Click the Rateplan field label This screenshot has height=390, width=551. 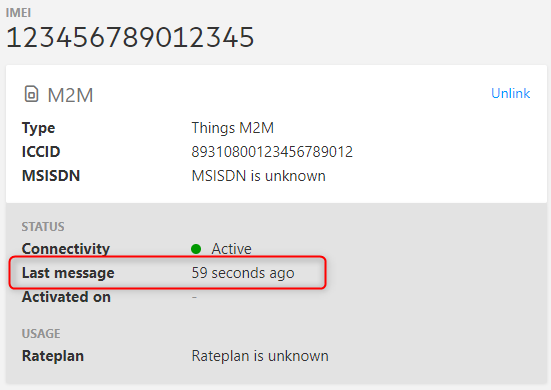(x=53, y=356)
